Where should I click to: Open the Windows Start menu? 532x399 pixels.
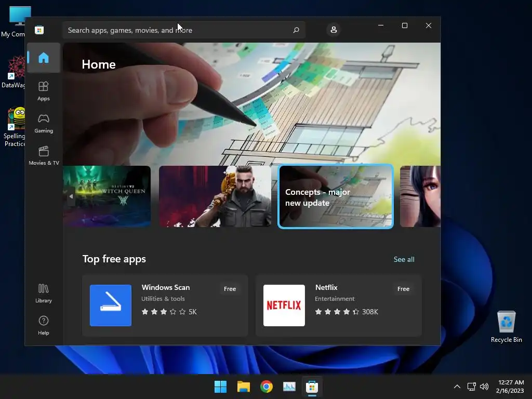click(220, 387)
